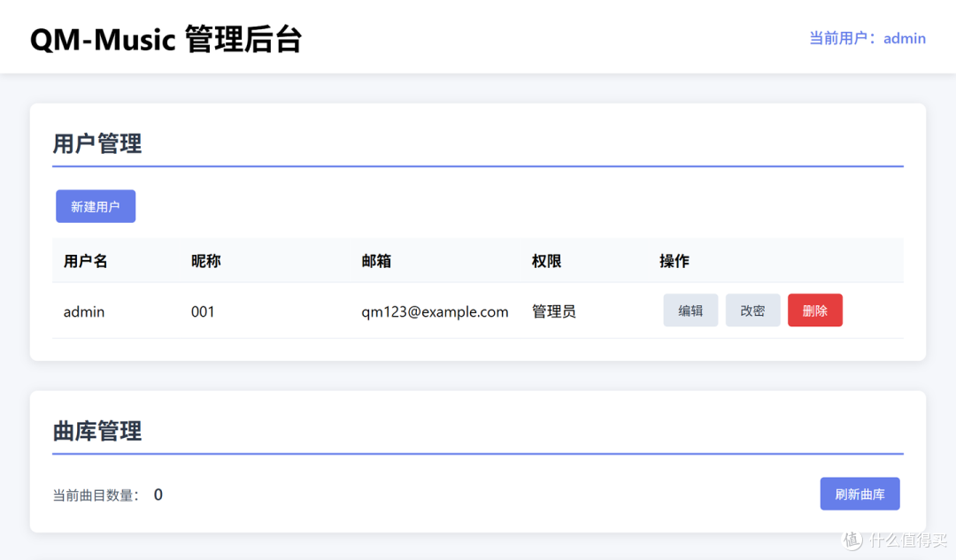Image resolution: width=956 pixels, height=560 pixels.
Task: Click the 当前用户：admin link in header
Action: pos(867,38)
